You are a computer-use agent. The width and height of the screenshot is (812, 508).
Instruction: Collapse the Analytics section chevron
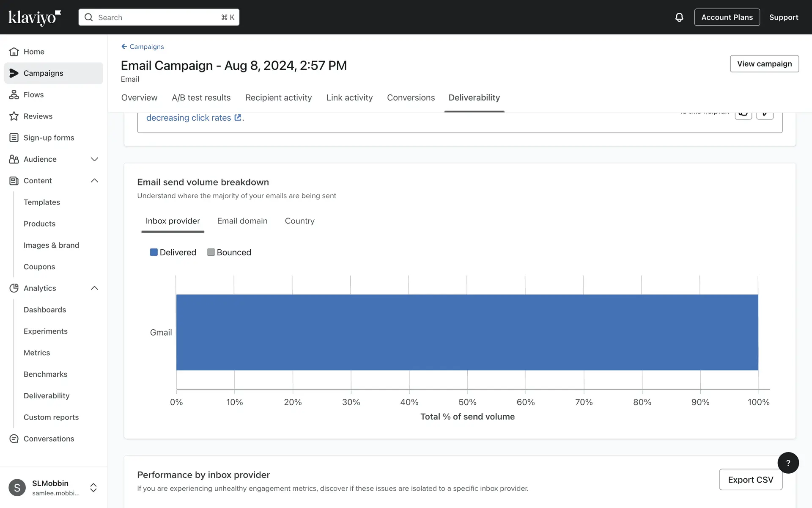(x=94, y=288)
